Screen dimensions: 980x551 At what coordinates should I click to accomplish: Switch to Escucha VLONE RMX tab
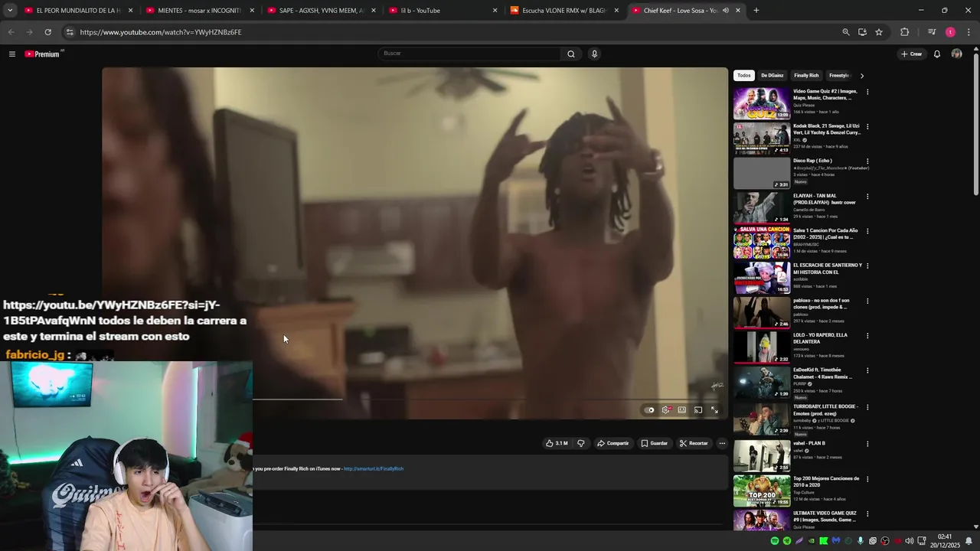tap(563, 11)
